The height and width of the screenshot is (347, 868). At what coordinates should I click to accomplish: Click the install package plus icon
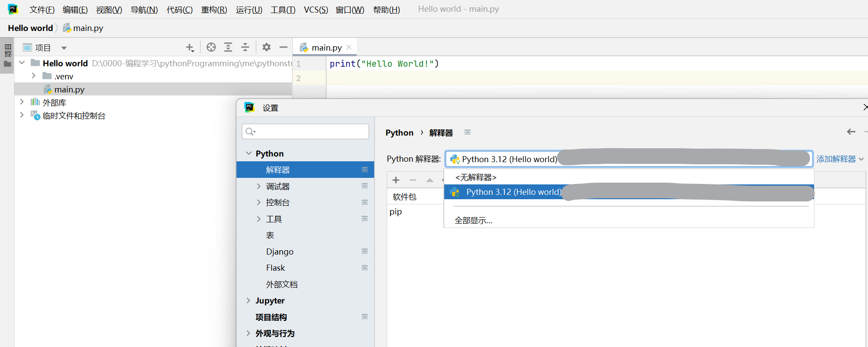click(396, 180)
